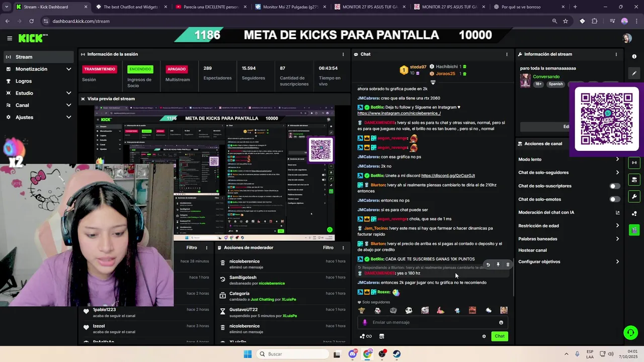Screen dimensions: 644x362
Task: Click the purple microphone icon in message box
Action: 365,322
